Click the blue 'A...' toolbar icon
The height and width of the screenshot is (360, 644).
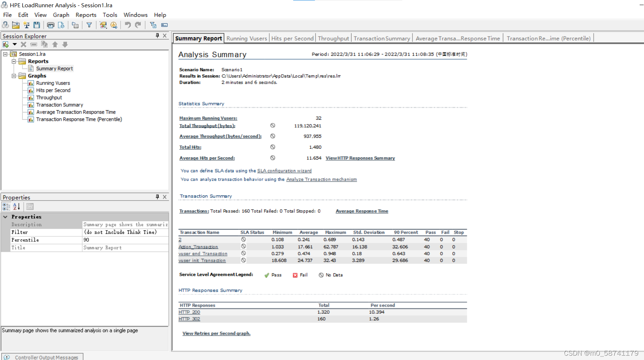[165, 25]
